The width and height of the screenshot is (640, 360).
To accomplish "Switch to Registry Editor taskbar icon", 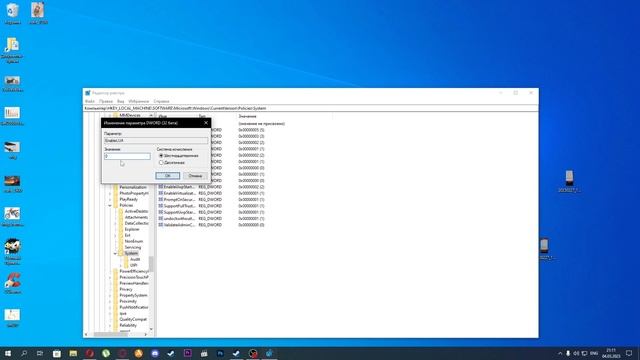I will 269,353.
